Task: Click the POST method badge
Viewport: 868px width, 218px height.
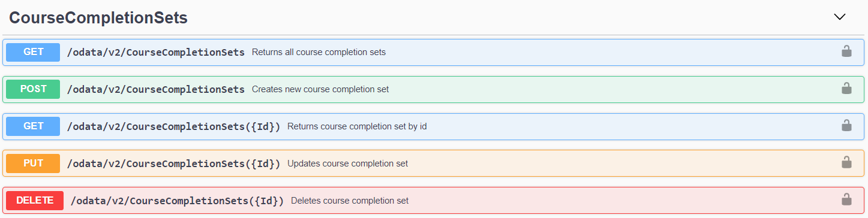Action: pos(33,89)
